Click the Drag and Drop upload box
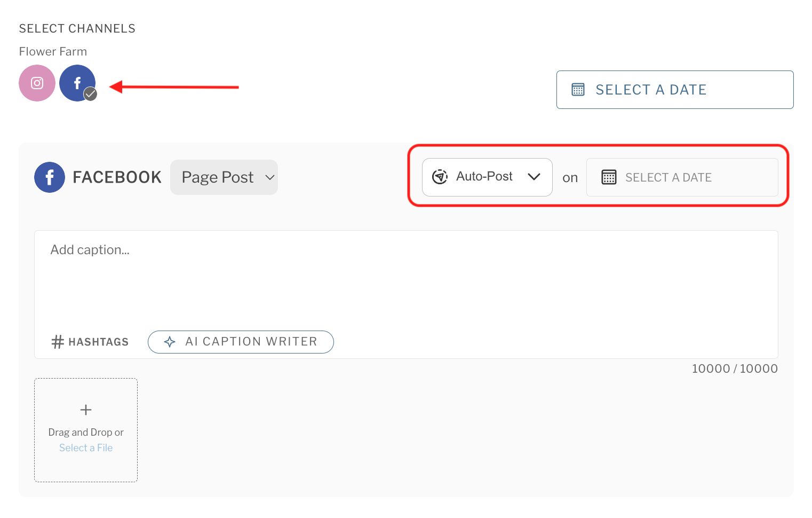This screenshot has width=812, height=518. (x=85, y=430)
